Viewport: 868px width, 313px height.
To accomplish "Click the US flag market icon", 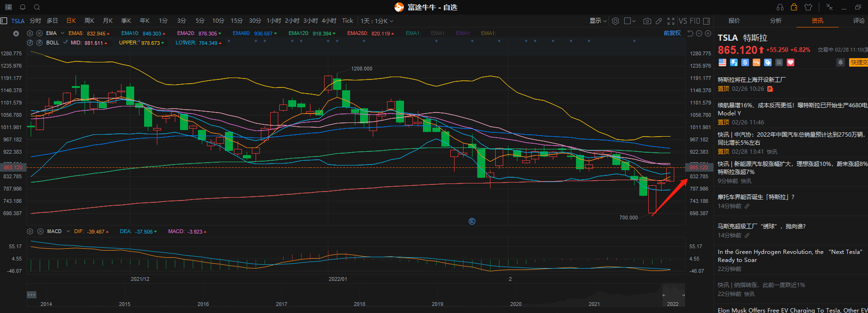I will [x=722, y=62].
